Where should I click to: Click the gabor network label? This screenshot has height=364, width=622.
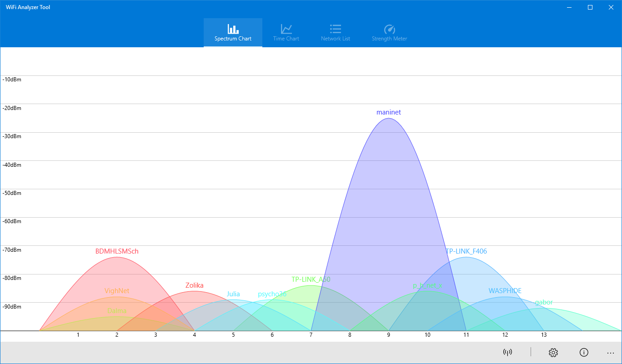[544, 302]
